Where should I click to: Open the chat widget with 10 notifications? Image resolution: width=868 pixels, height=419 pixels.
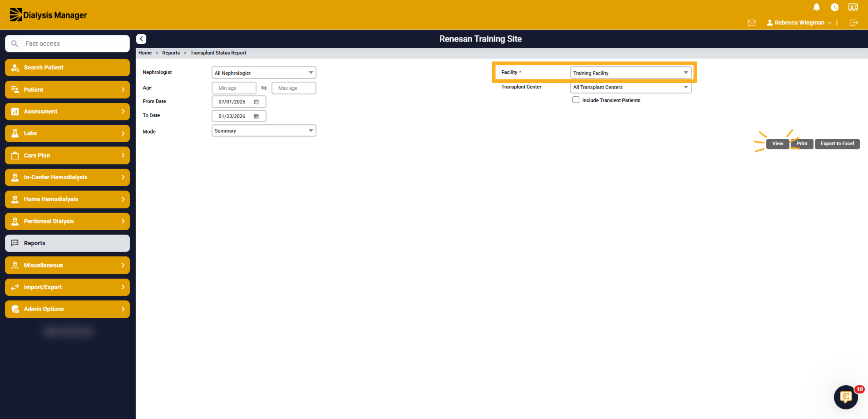tap(846, 397)
